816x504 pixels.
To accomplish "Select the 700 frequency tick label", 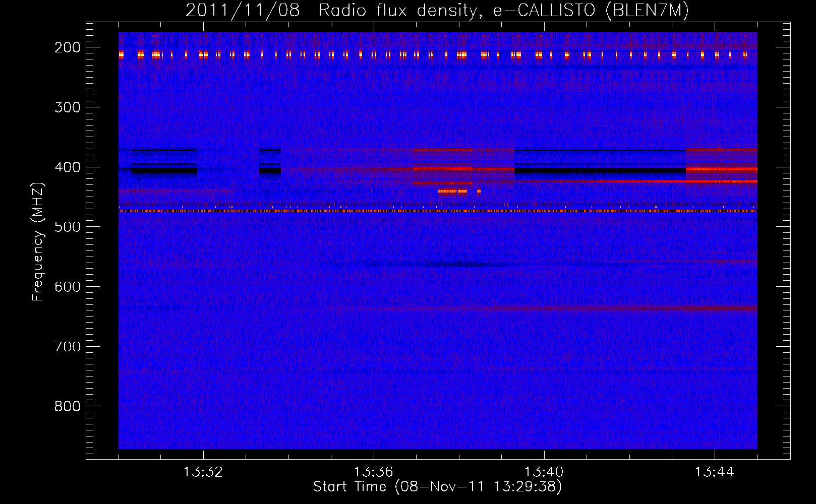I will [x=67, y=347].
